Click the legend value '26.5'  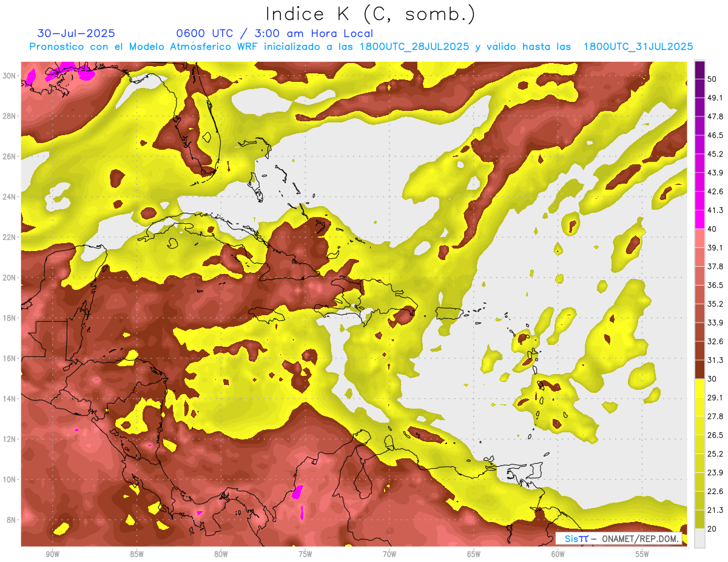(x=715, y=435)
